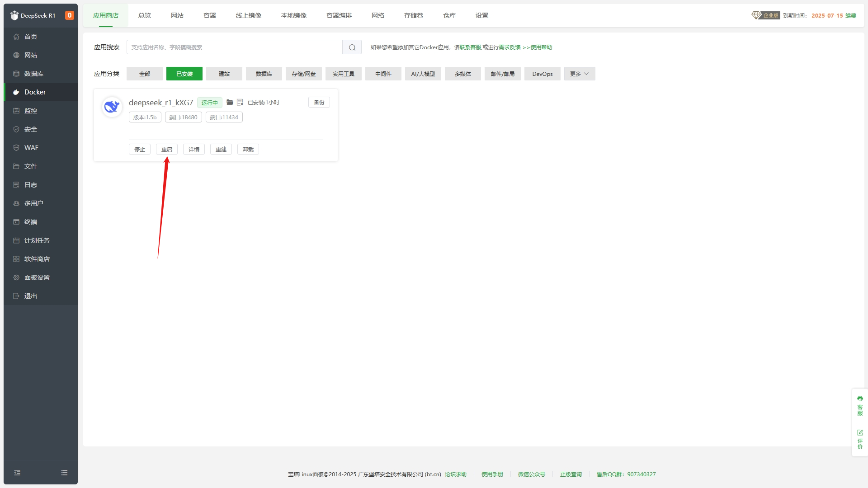The image size is (868, 488).
Task: Open the 文件 files sidebar item
Action: 41,166
